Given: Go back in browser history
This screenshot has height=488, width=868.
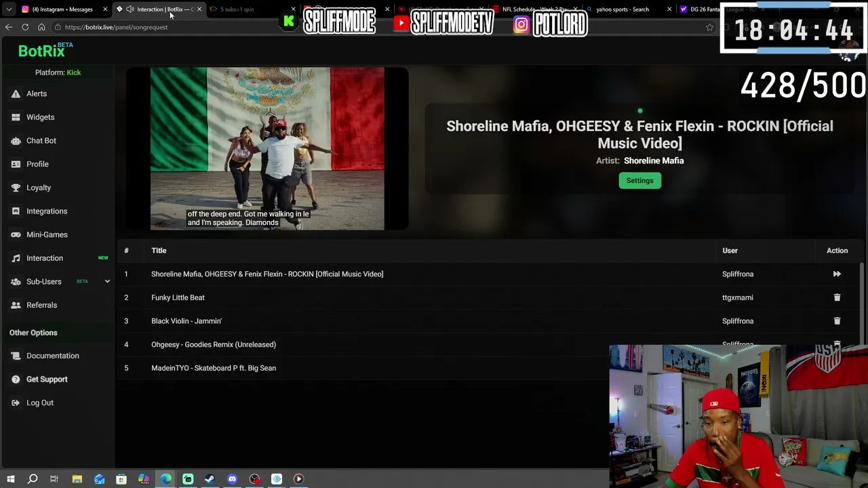Looking at the screenshot, I should pos(9,27).
